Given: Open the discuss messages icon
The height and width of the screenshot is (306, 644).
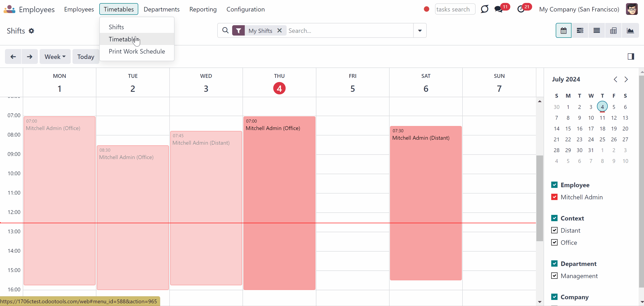Looking at the screenshot, I should click(499, 9).
